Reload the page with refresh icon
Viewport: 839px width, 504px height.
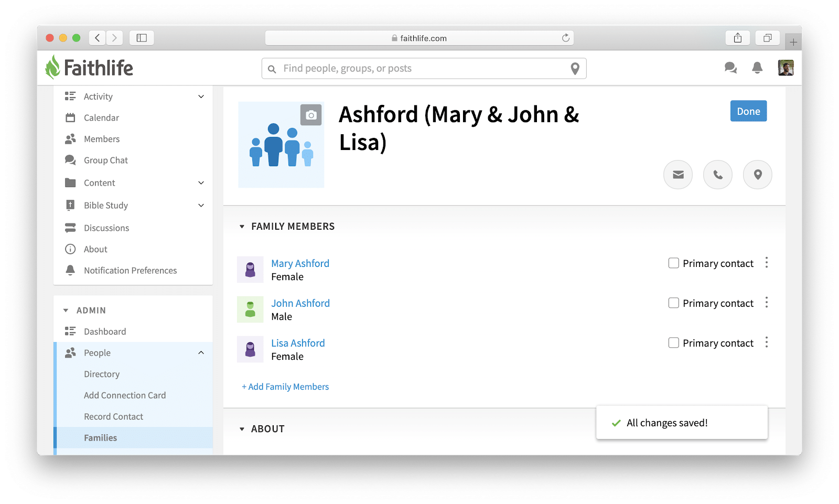pos(566,38)
